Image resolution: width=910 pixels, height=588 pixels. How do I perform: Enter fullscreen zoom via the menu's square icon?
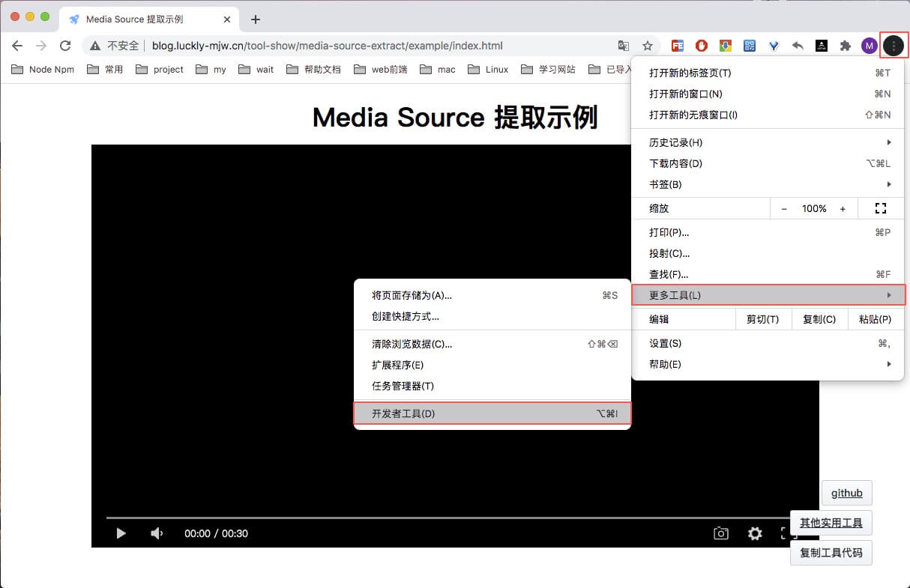(881, 208)
